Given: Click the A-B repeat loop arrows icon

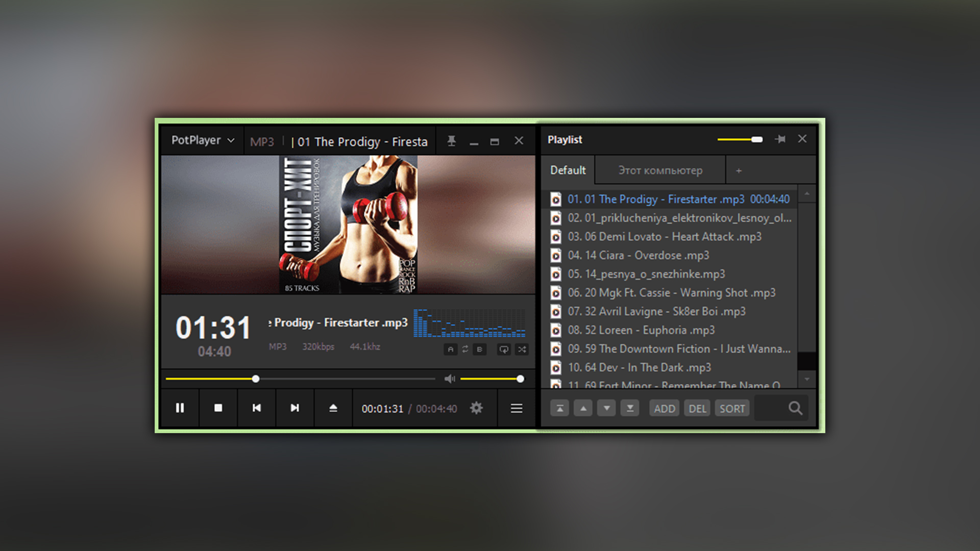Looking at the screenshot, I should pyautogui.click(x=465, y=349).
